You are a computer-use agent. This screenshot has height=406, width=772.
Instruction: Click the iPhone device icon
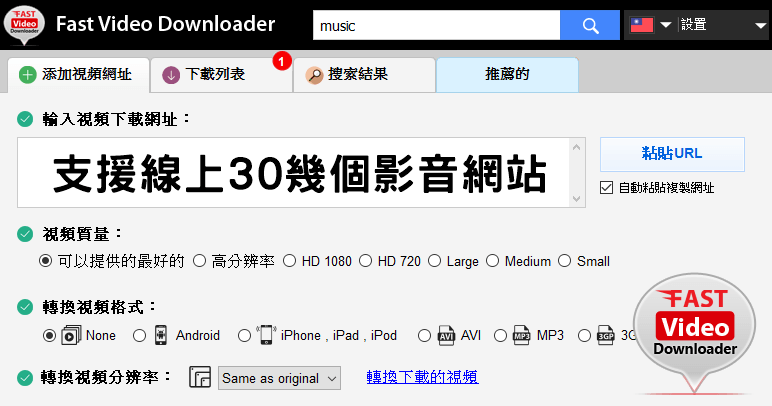[266, 335]
